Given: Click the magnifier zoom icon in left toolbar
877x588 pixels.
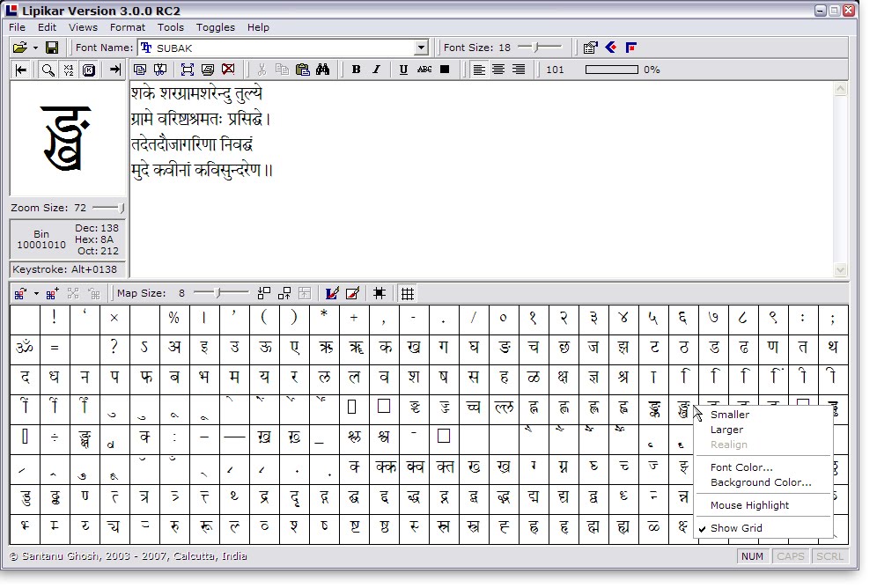Looking at the screenshot, I should (x=48, y=70).
